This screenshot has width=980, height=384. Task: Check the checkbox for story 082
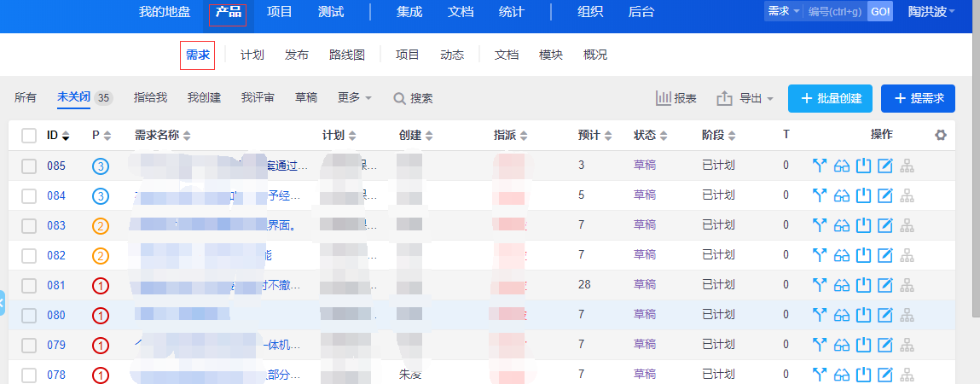pyautogui.click(x=29, y=255)
